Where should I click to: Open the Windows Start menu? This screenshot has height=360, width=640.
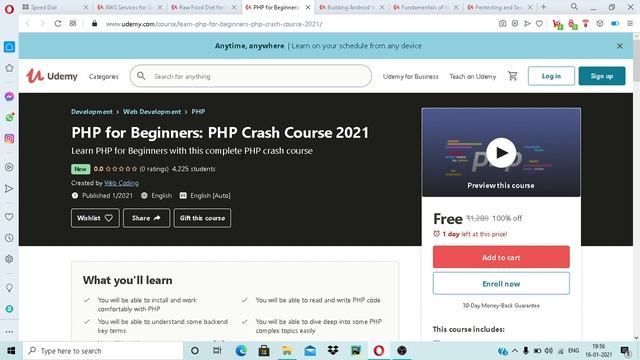point(11,351)
